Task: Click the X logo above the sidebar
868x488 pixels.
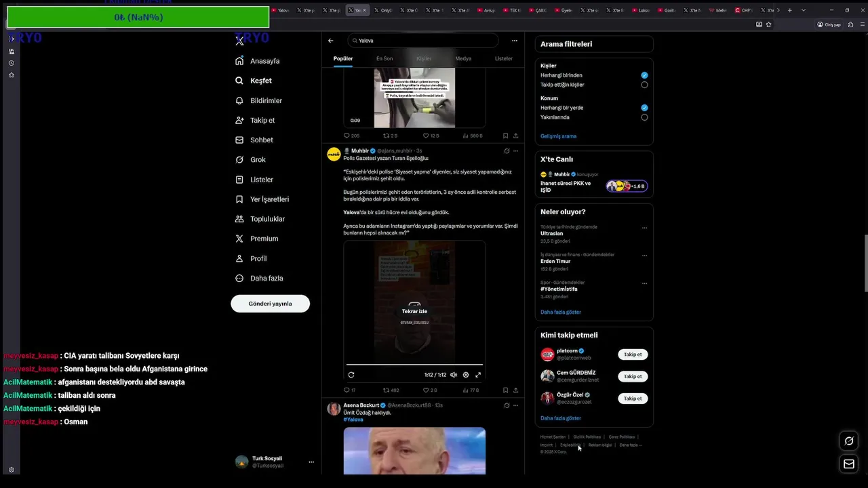Action: (x=239, y=41)
